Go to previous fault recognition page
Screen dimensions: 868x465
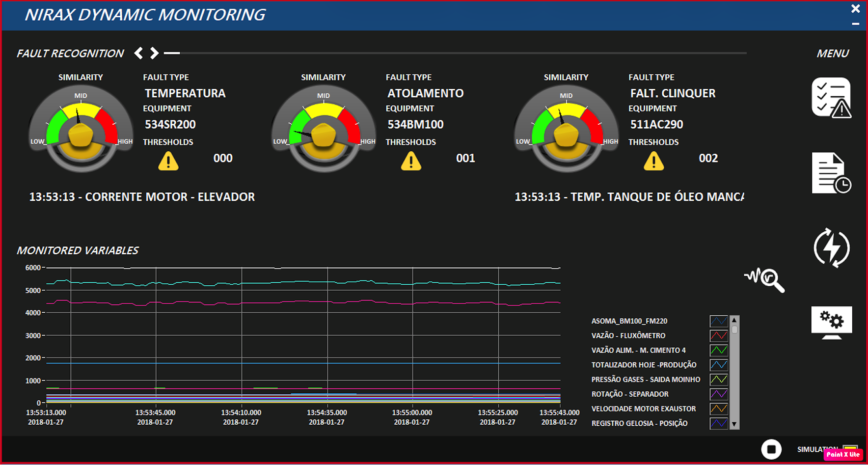click(x=139, y=53)
